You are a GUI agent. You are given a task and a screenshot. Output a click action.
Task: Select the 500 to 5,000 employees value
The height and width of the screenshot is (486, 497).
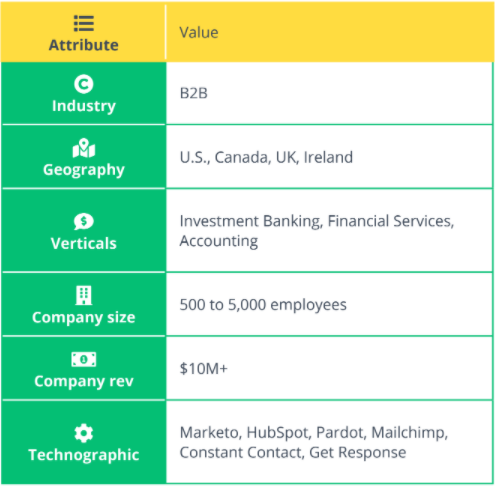click(263, 305)
